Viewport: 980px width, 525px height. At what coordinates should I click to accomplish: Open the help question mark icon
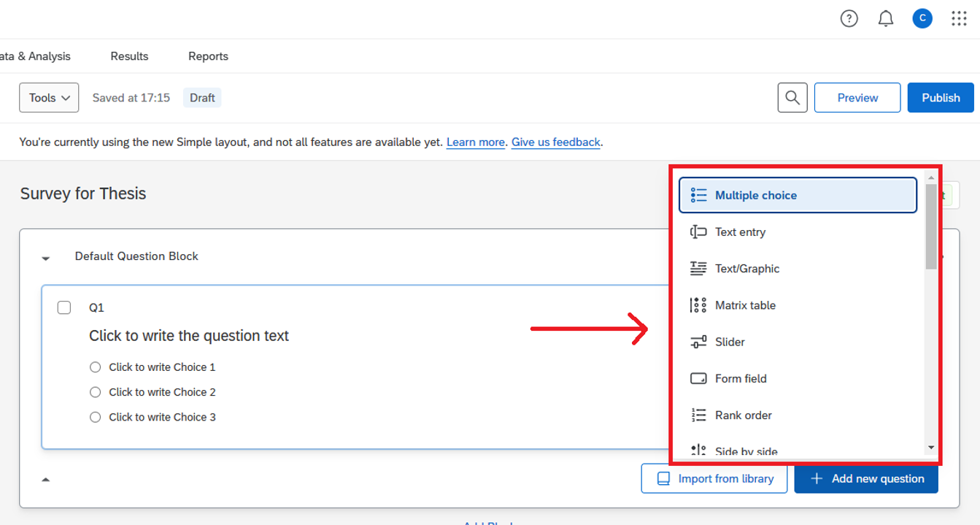tap(849, 19)
